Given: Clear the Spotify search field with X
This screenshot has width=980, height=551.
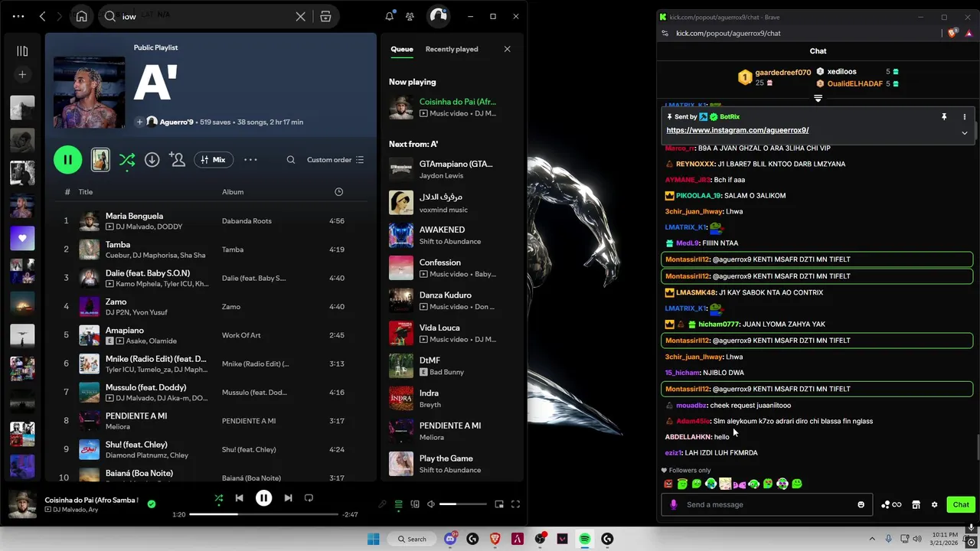Looking at the screenshot, I should [301, 16].
